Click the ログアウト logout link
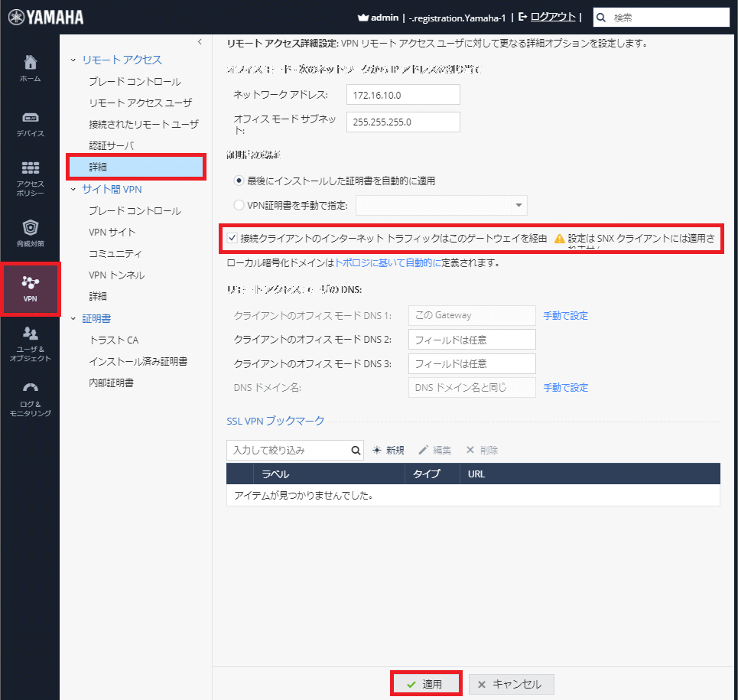 tap(553, 17)
